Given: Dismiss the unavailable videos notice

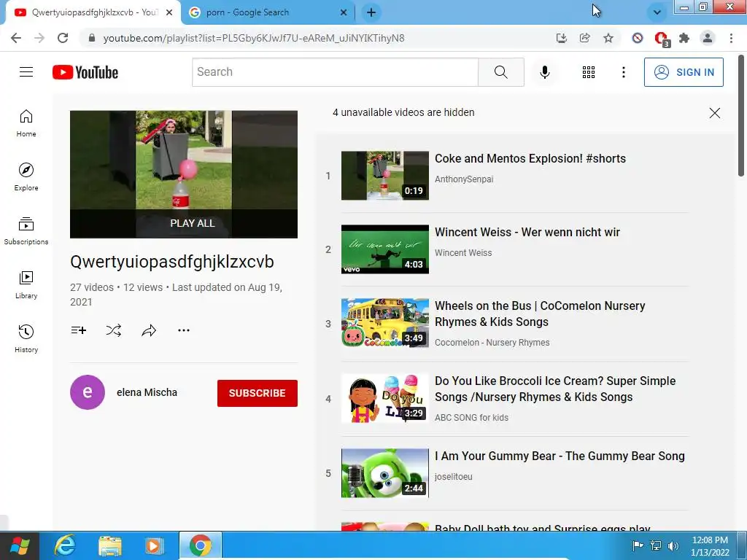Looking at the screenshot, I should (715, 113).
